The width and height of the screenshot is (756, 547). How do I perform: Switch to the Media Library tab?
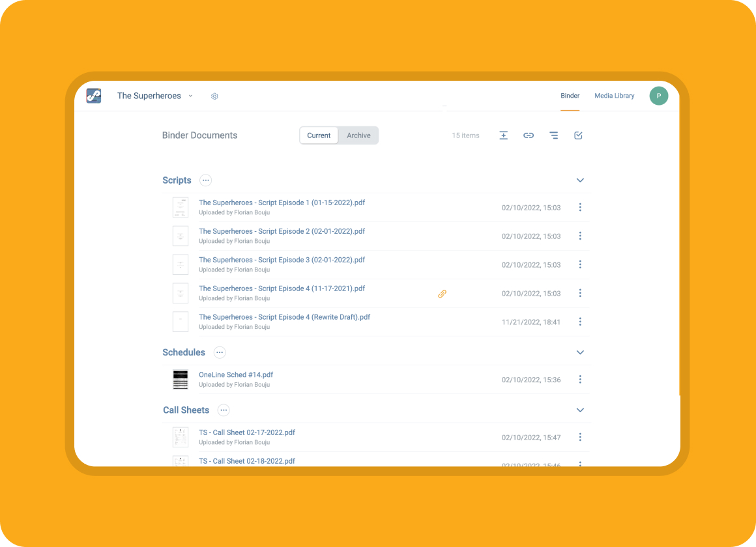point(614,96)
